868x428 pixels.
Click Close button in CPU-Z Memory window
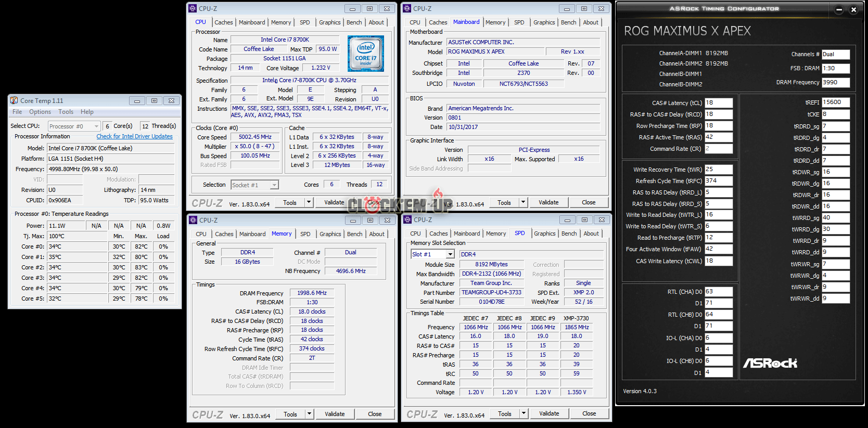374,414
